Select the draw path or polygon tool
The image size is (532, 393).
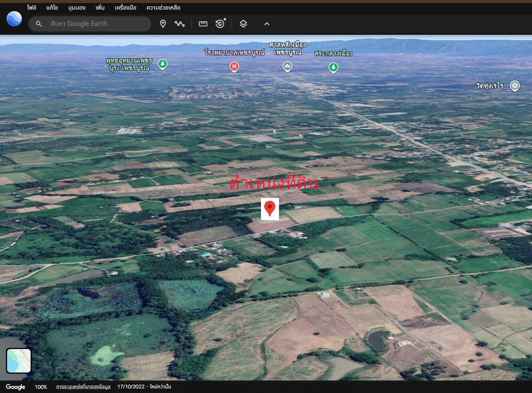click(180, 24)
